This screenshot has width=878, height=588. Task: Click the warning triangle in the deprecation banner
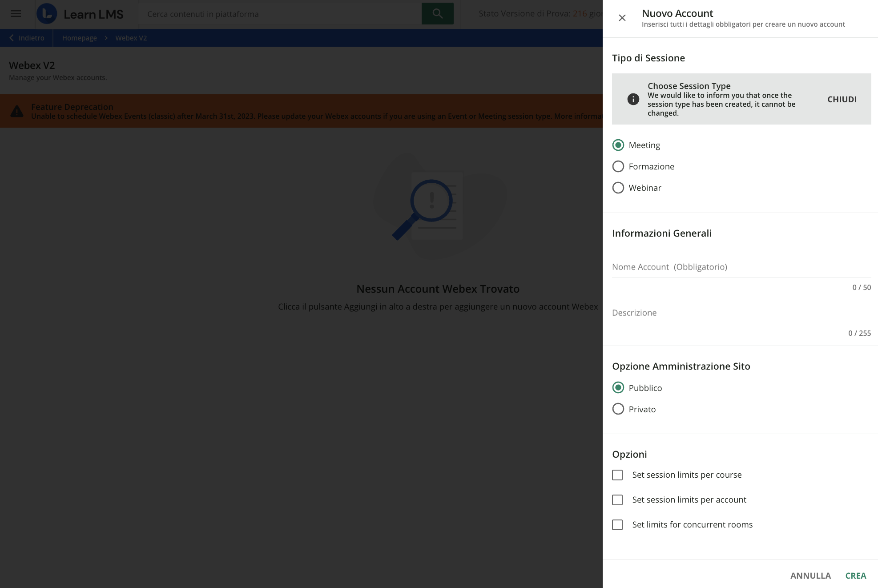17,111
